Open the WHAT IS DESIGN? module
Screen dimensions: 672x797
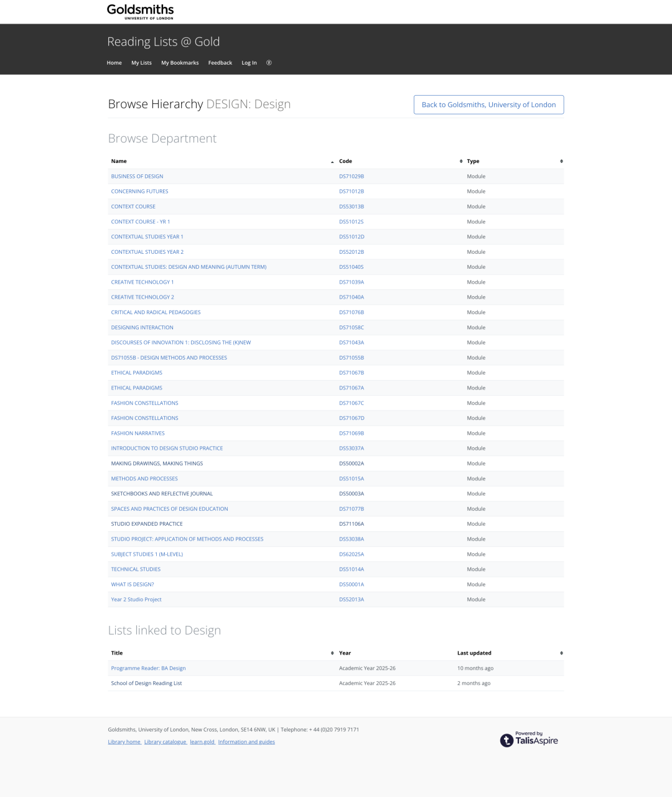[x=133, y=585]
